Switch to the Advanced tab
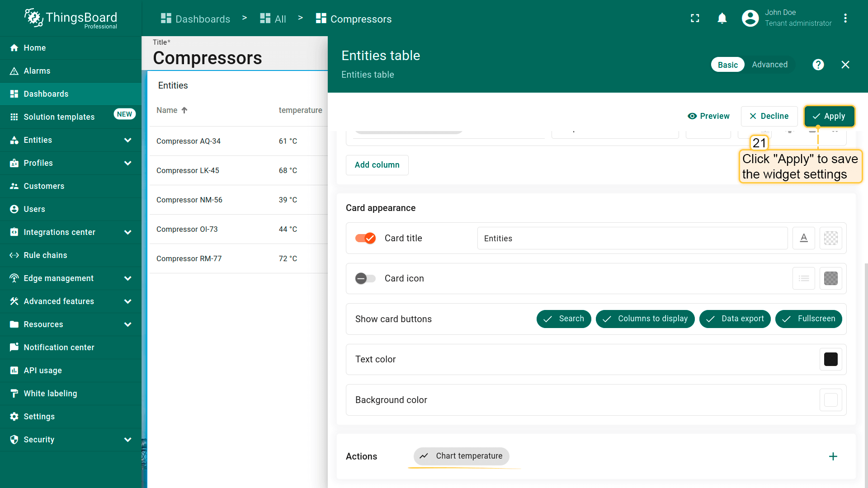Viewport: 868px width, 488px height. pos(769,65)
